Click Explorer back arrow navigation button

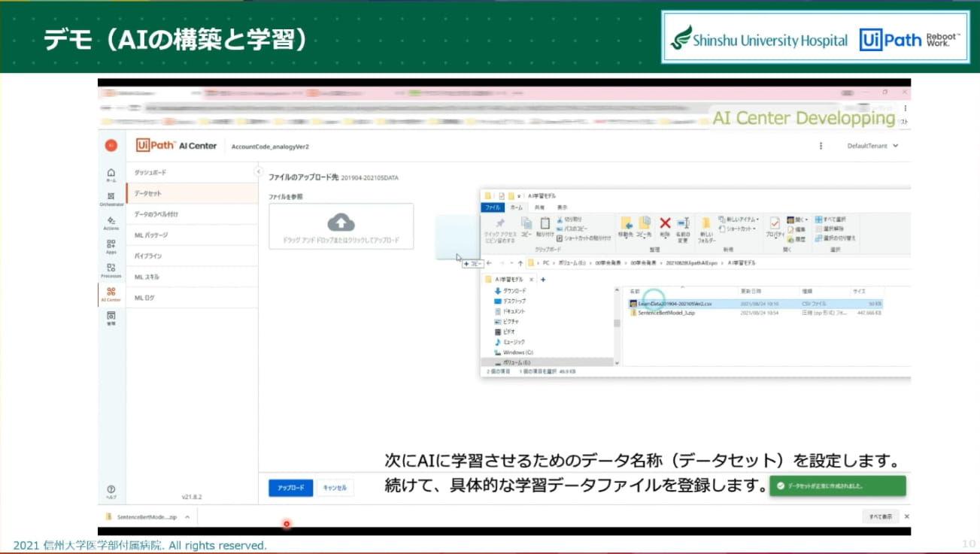click(x=489, y=263)
